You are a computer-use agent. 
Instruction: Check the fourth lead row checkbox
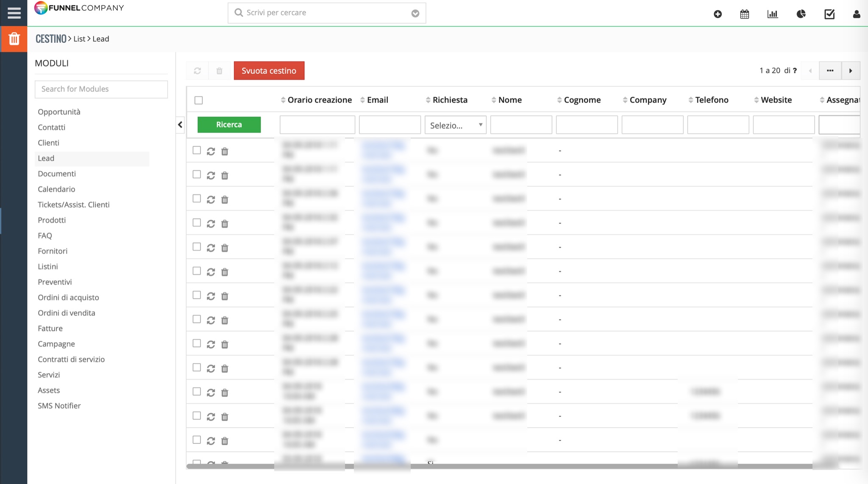(197, 223)
